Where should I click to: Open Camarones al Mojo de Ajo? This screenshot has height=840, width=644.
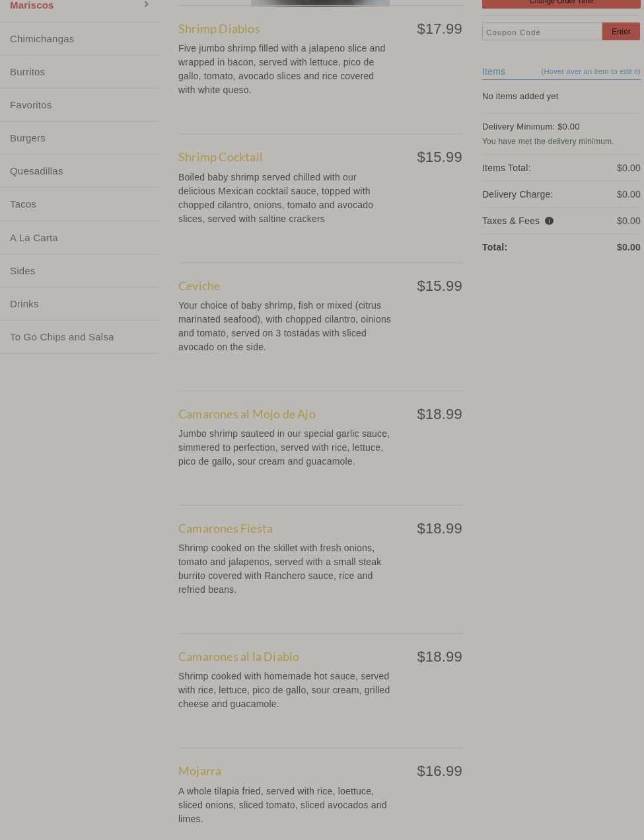tap(246, 414)
